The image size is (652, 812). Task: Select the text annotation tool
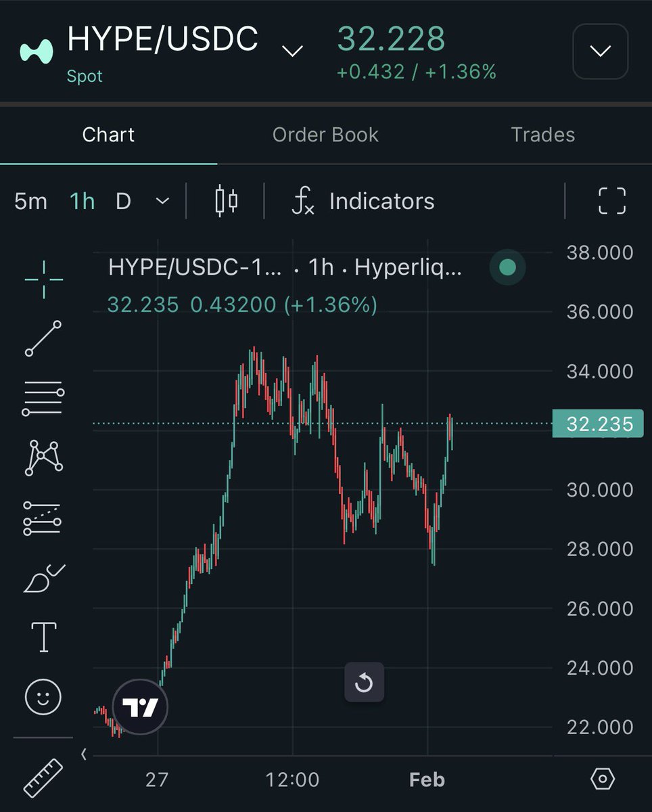(x=43, y=636)
